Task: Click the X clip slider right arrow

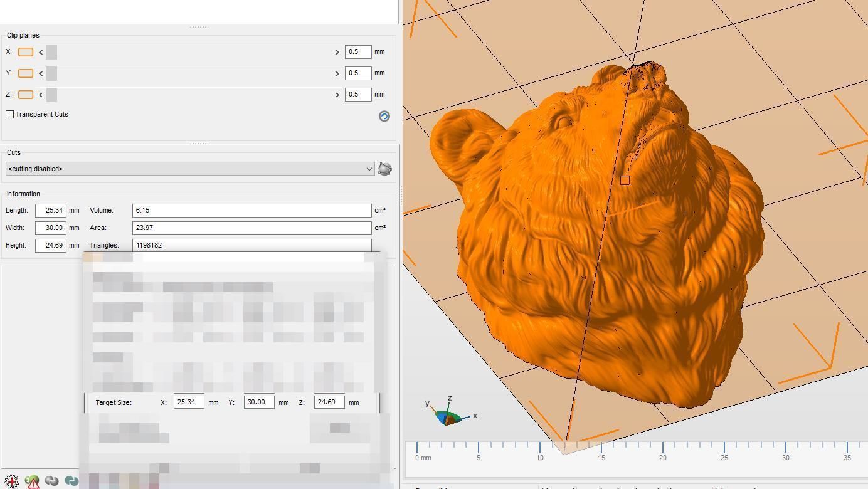Action: (337, 52)
